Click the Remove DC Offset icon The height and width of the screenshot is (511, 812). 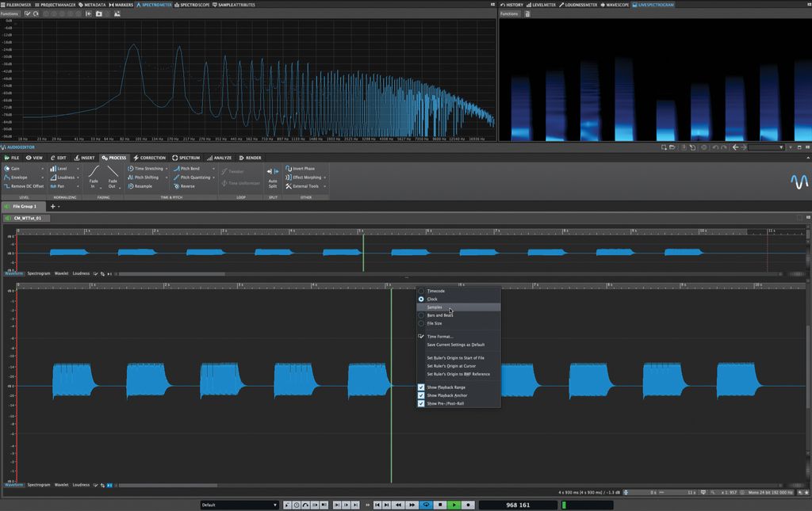tap(8, 185)
